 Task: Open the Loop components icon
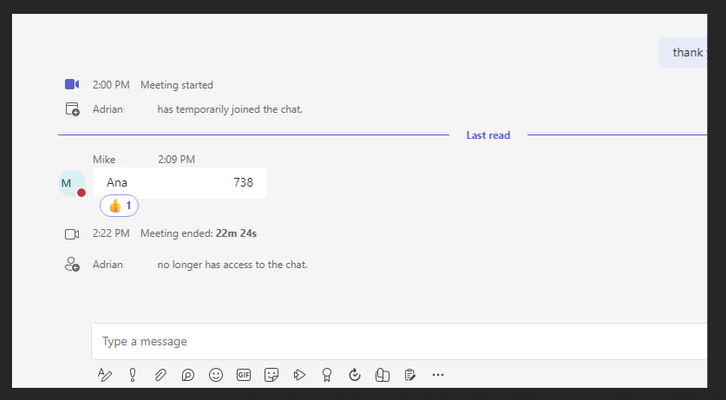(188, 375)
